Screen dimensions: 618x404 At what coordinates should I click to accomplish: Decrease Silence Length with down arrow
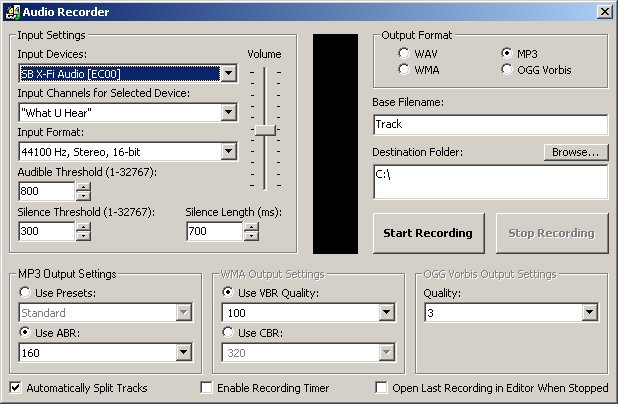click(x=251, y=236)
